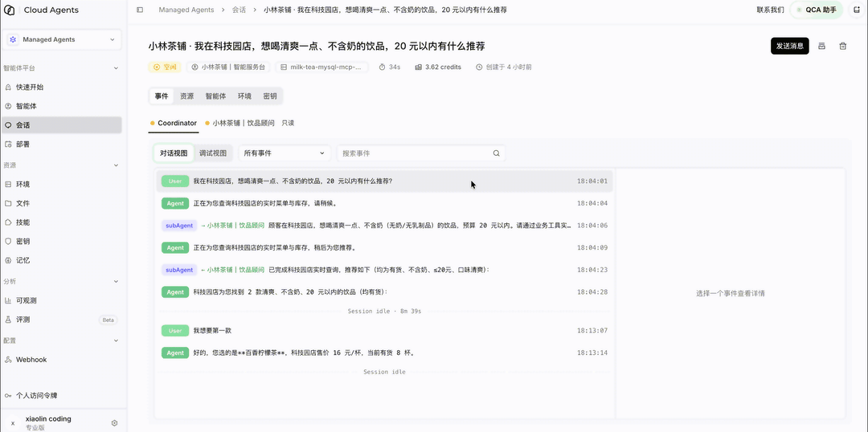Click the 搜索事件 search field
Screen dimensions: 868x432
[x=420, y=153]
